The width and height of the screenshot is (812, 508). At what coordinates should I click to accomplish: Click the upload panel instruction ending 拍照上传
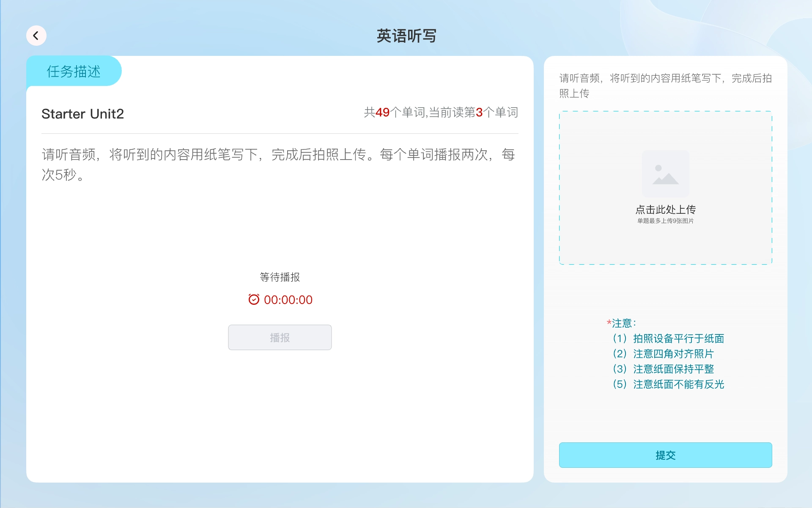[x=665, y=86]
